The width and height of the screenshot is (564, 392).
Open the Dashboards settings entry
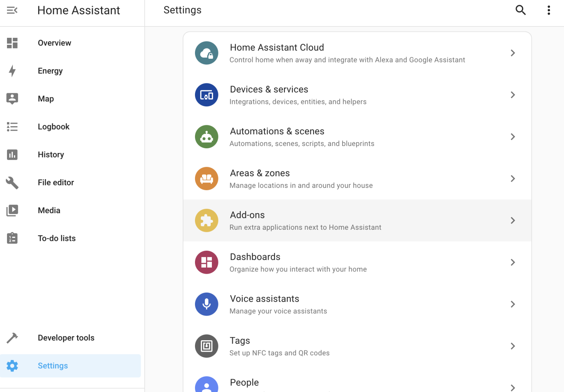[357, 262]
